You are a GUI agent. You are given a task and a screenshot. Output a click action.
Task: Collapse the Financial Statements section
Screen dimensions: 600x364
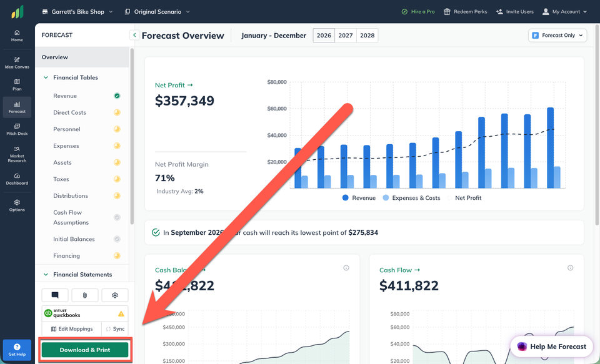46,275
